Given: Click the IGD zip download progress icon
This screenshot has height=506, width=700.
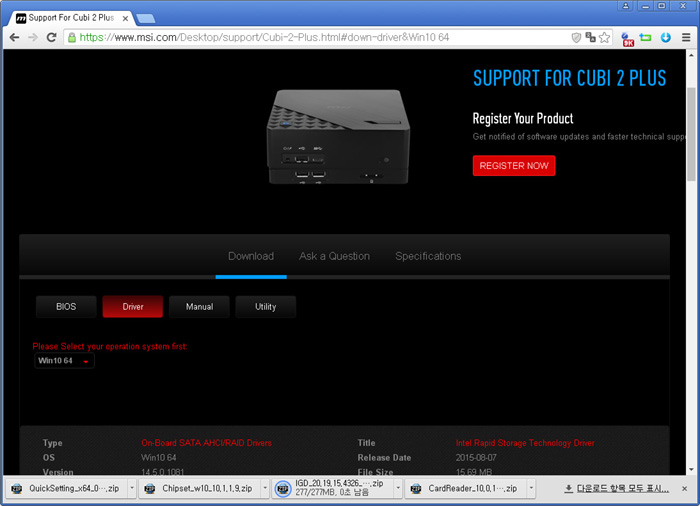Looking at the screenshot, I should tap(283, 489).
